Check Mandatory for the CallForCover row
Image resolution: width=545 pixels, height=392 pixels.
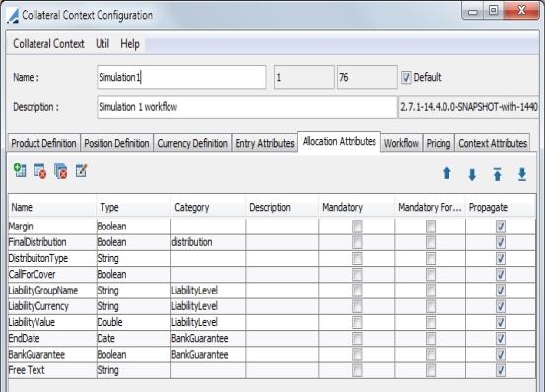coord(357,274)
